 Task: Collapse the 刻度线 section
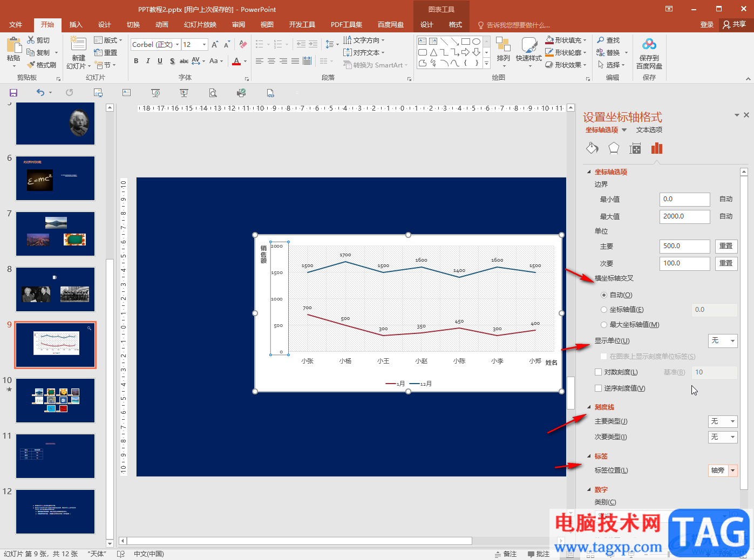click(589, 407)
